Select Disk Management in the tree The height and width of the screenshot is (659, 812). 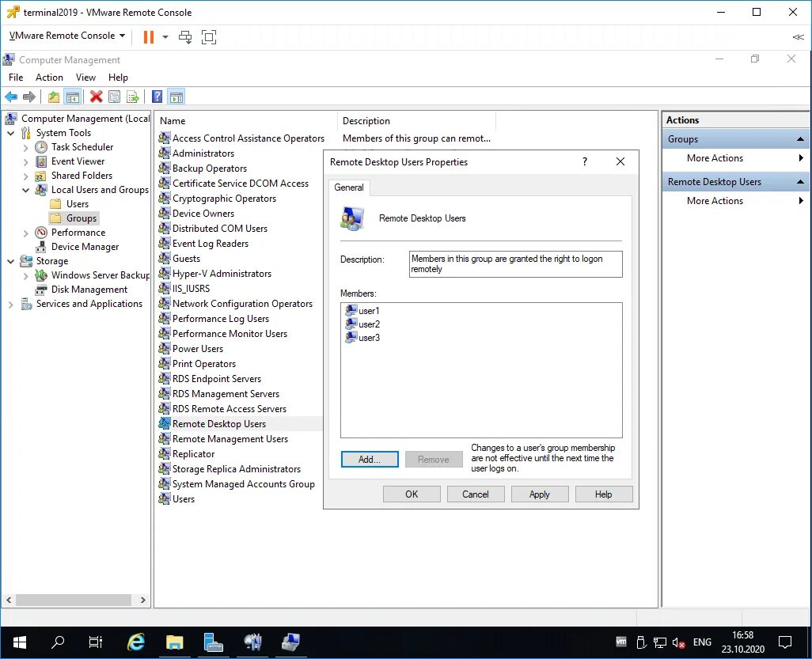(x=89, y=290)
